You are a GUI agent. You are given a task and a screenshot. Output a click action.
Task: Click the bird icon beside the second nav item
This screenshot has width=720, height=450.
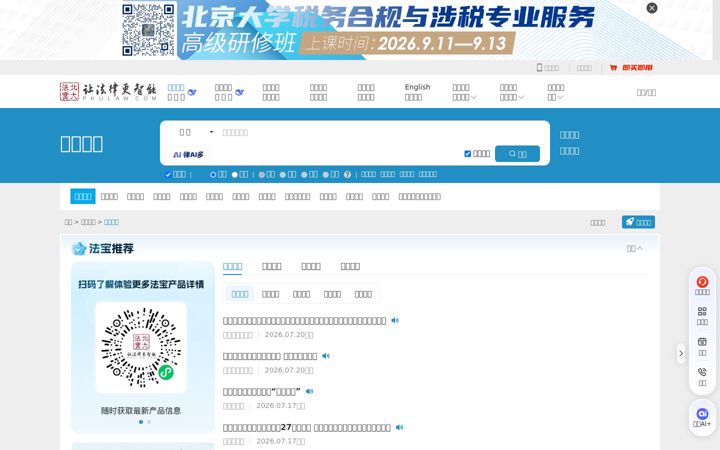(x=239, y=92)
